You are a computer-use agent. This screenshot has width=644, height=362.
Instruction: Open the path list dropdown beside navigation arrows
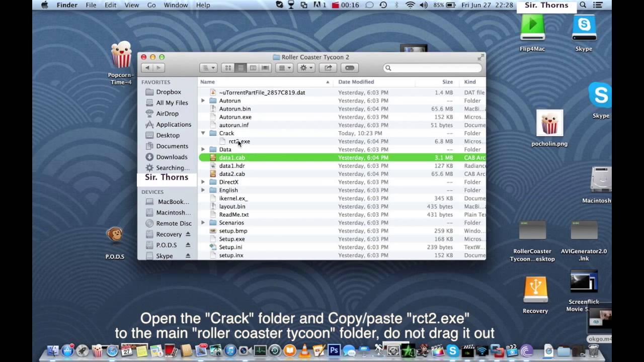coord(208,68)
